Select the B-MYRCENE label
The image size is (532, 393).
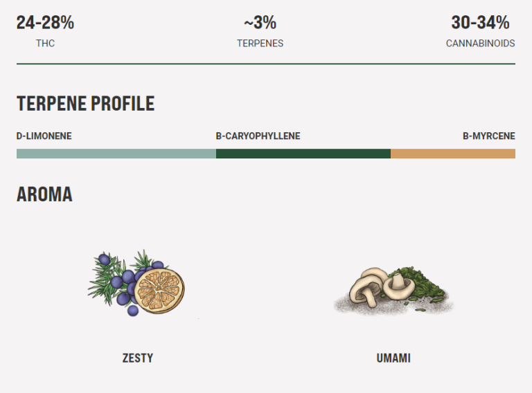[488, 136]
